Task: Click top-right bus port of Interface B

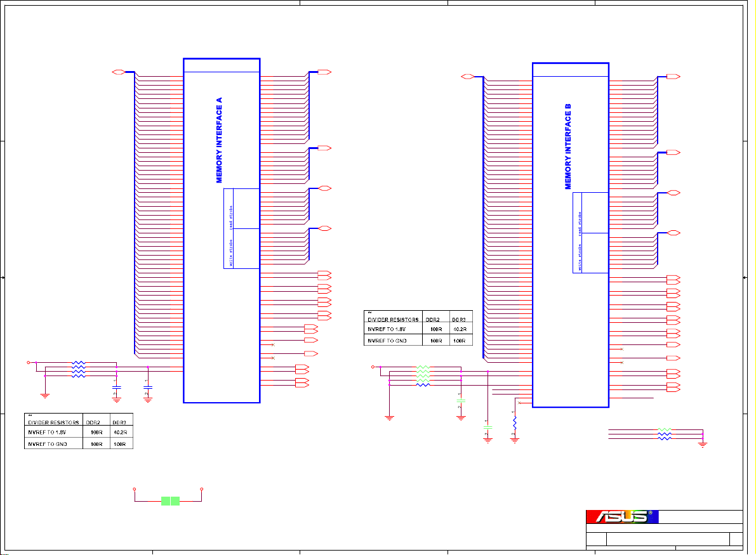Action: click(673, 77)
